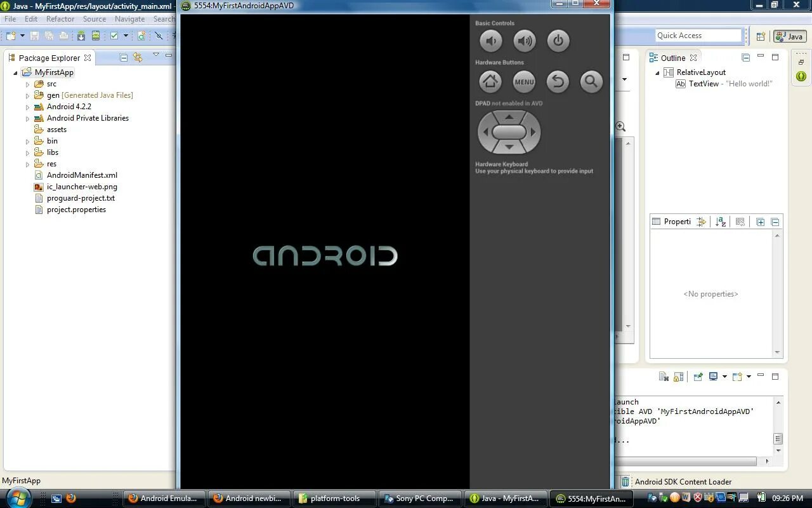Viewport: 812px width, 508px height.
Task: Click the Print icon in Eclipse toolbar
Action: [x=63, y=36]
